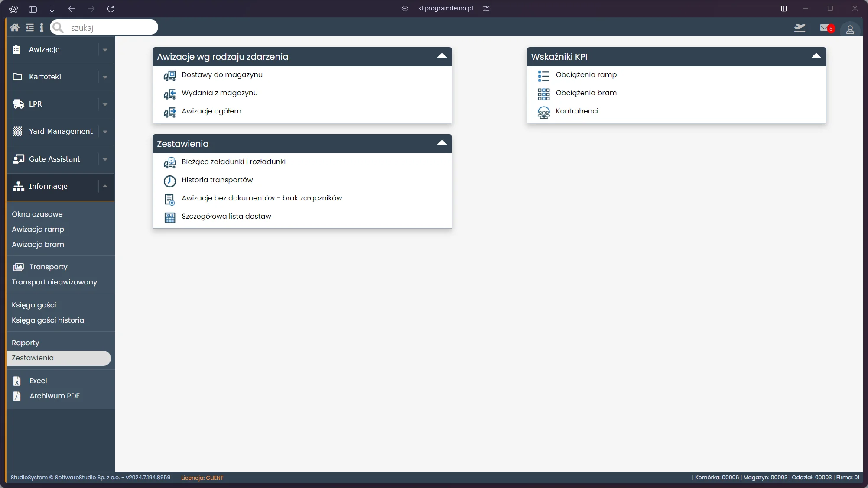Click the home icon in top toolbar
868x488 pixels.
click(14, 28)
